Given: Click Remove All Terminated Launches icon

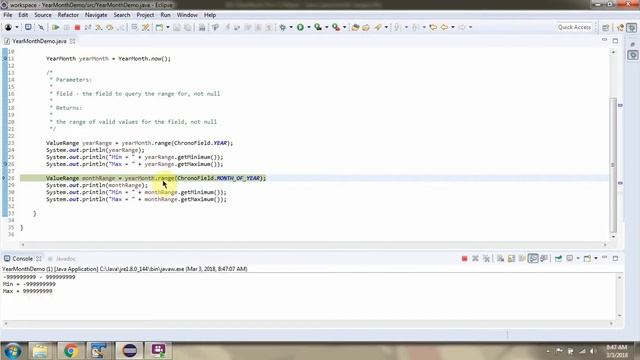Looking at the screenshot, I should [x=486, y=258].
